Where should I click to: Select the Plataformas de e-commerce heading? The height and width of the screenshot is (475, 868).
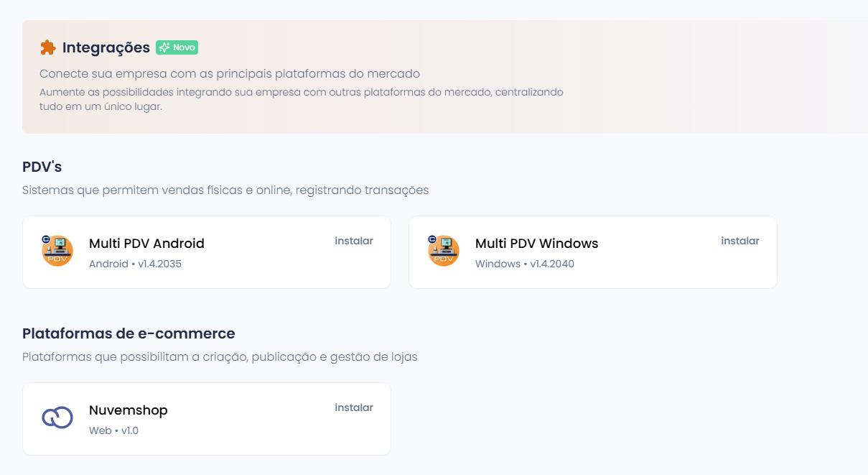tap(129, 333)
